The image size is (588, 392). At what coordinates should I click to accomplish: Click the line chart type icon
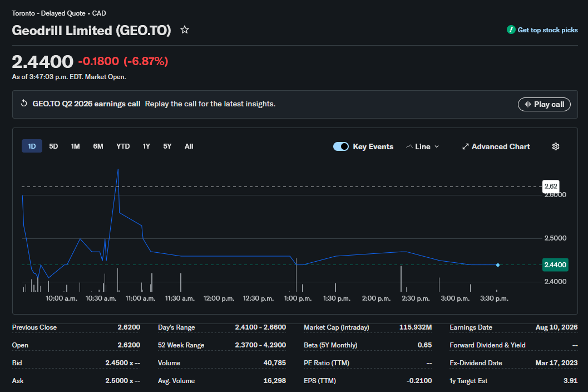pyautogui.click(x=409, y=146)
